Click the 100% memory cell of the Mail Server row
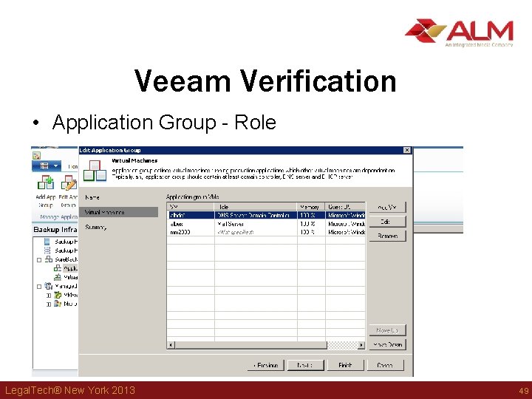This screenshot has width=532, height=399. pos(311,224)
